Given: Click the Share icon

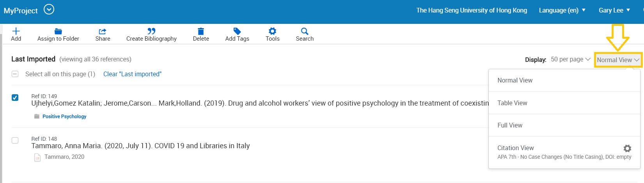Looking at the screenshot, I should click(x=103, y=31).
